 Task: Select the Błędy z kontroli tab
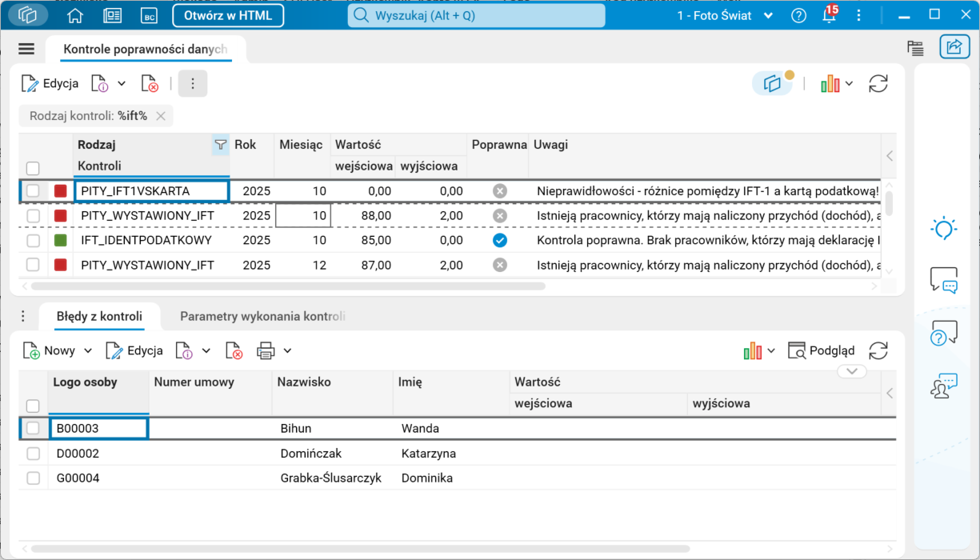tap(99, 317)
